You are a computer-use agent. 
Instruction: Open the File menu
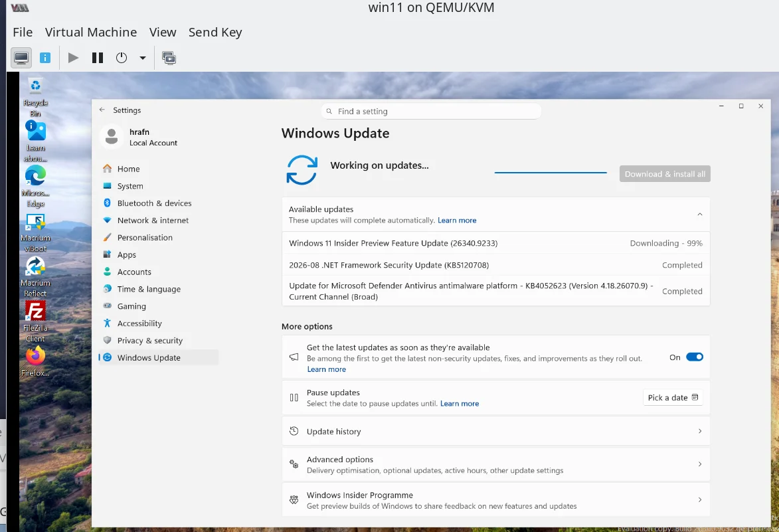23,33
